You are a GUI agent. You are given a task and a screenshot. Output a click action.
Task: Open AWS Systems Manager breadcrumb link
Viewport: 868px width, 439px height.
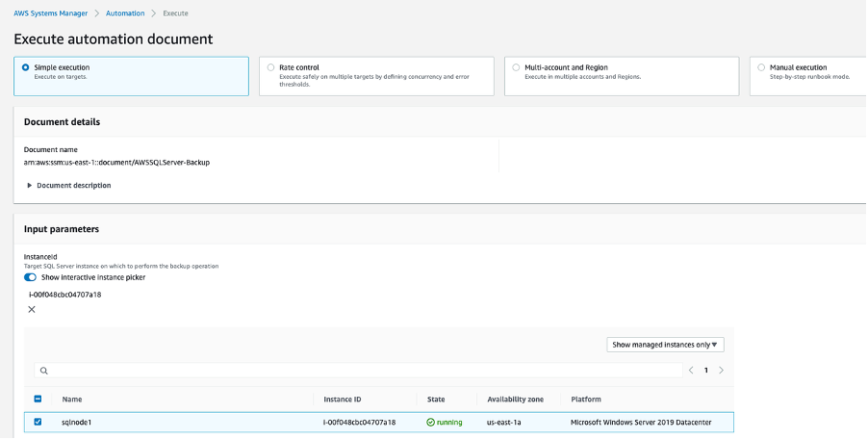[x=50, y=13]
